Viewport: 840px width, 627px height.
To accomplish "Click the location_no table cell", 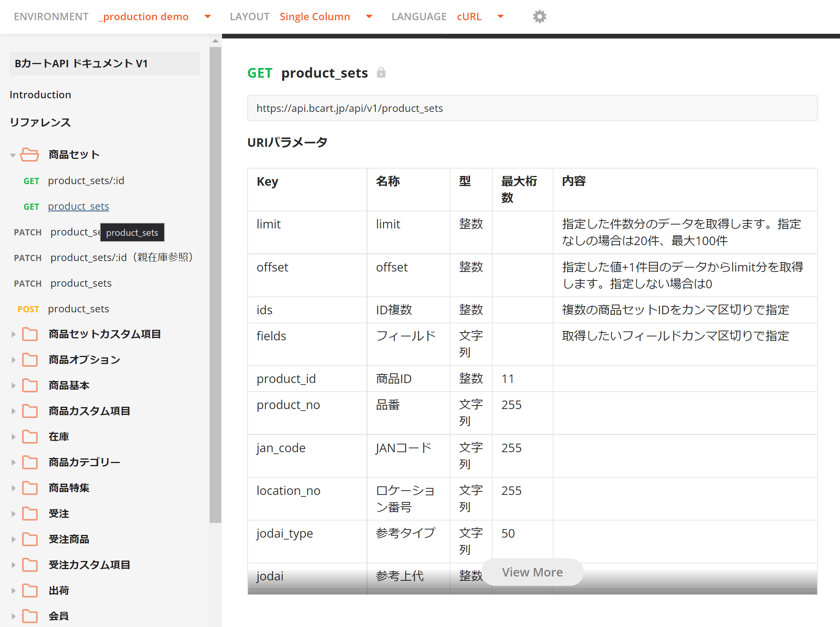I will (x=307, y=499).
